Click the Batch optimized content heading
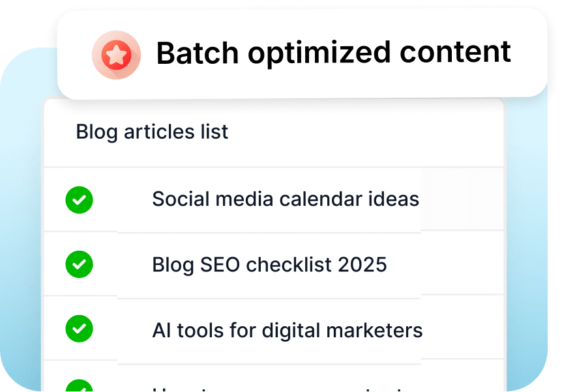The height and width of the screenshot is (392, 562). tap(333, 53)
